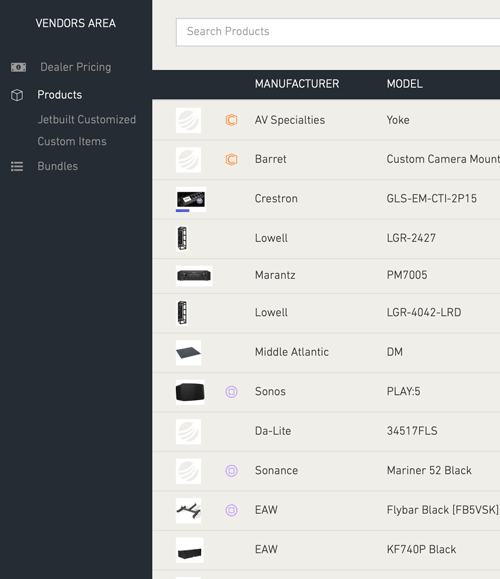Image resolution: width=500 pixels, height=579 pixels.
Task: Sort by MODEL column header
Action: click(x=405, y=84)
